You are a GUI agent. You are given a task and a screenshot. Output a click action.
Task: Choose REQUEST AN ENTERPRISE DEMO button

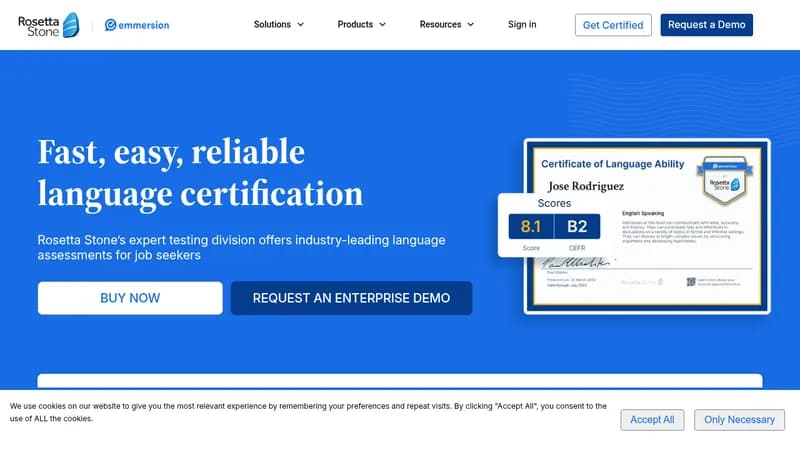pyautogui.click(x=352, y=298)
